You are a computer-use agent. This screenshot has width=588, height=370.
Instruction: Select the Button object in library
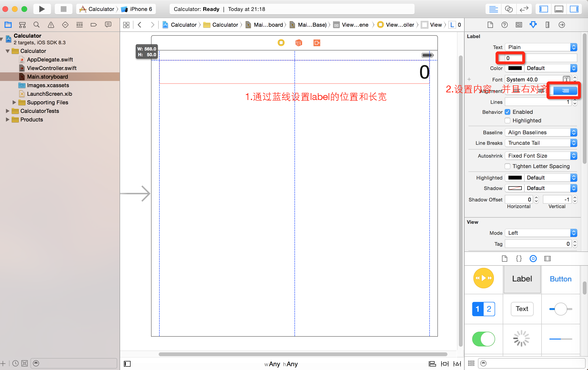tap(560, 279)
